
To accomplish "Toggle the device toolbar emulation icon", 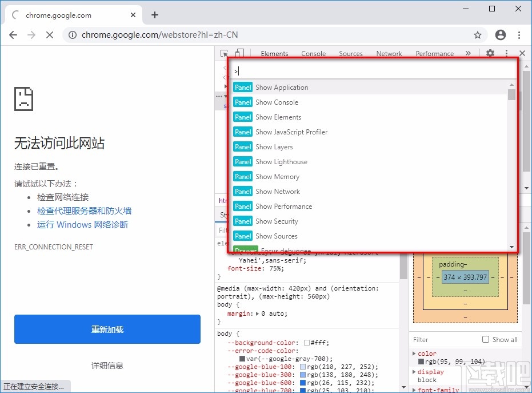I will point(239,53).
